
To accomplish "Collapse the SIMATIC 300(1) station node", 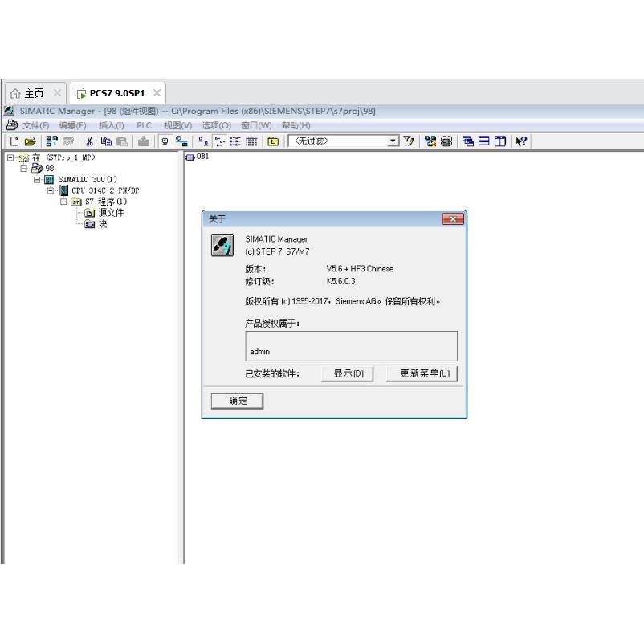I will tap(37, 180).
